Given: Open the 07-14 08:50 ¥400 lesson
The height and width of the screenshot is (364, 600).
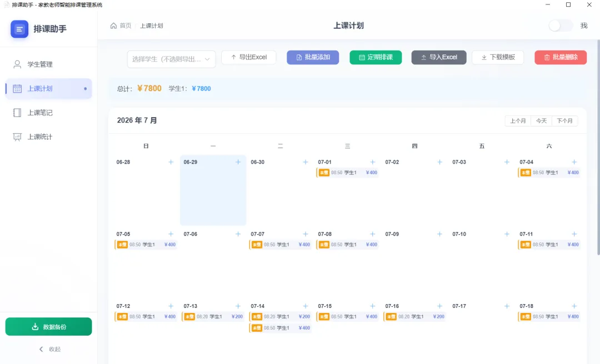Looking at the screenshot, I should pos(280,328).
